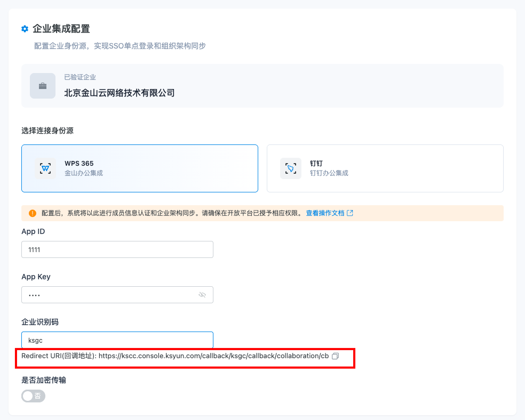Click the App ID label

point(33,231)
